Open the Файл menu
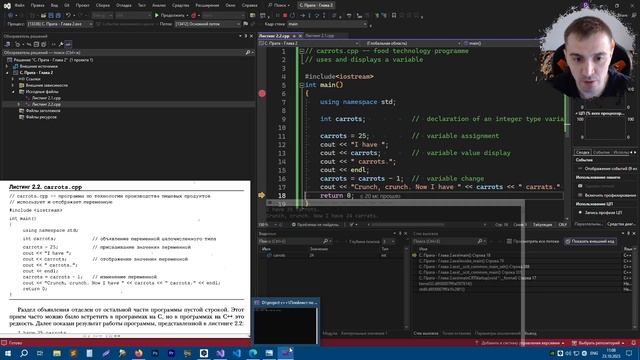 coord(19,5)
